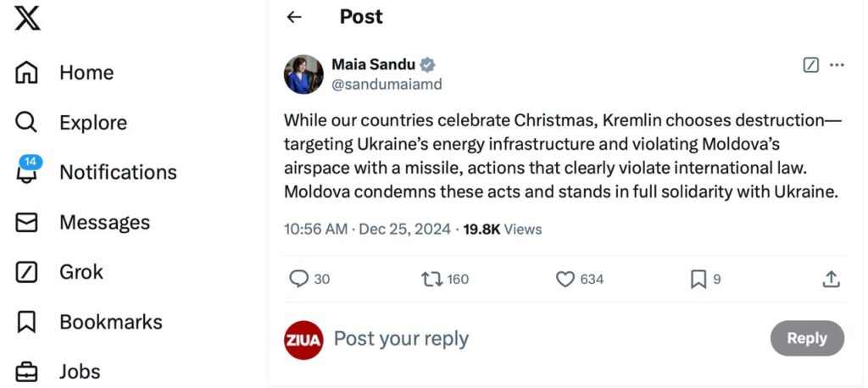Click the X logo icon

pyautogui.click(x=27, y=19)
